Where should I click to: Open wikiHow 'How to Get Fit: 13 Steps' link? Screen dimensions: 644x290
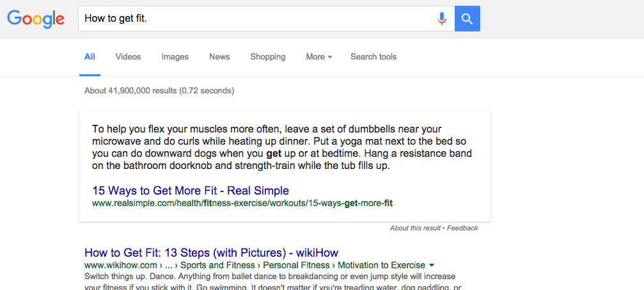pyautogui.click(x=211, y=253)
